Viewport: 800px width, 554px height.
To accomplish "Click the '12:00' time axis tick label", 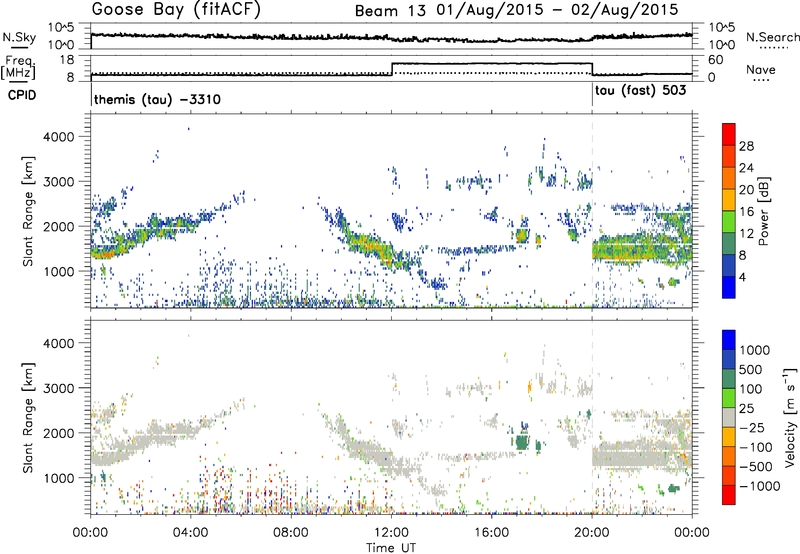I will coord(391,533).
